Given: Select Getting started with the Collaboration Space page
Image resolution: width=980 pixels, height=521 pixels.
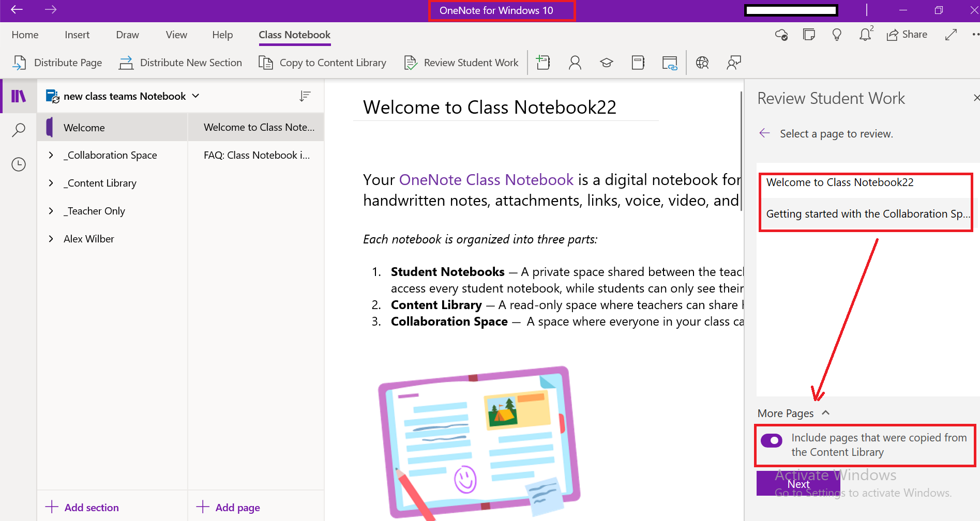Looking at the screenshot, I should click(866, 214).
